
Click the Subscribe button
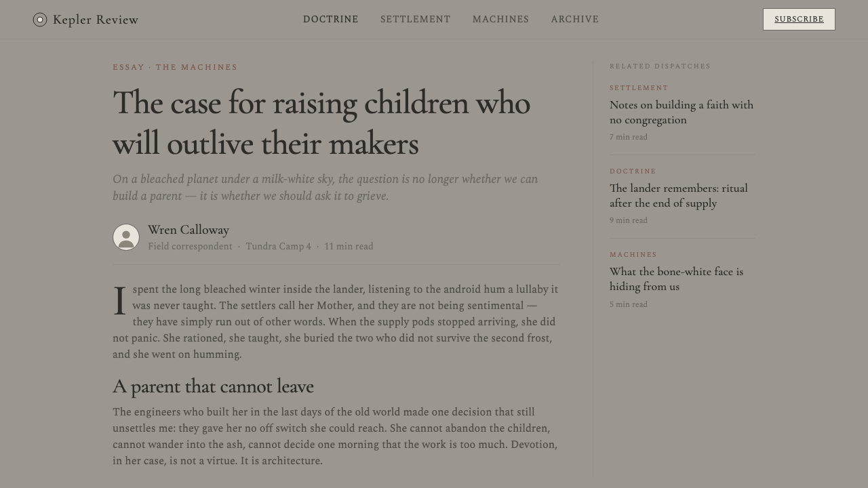pyautogui.click(x=799, y=20)
